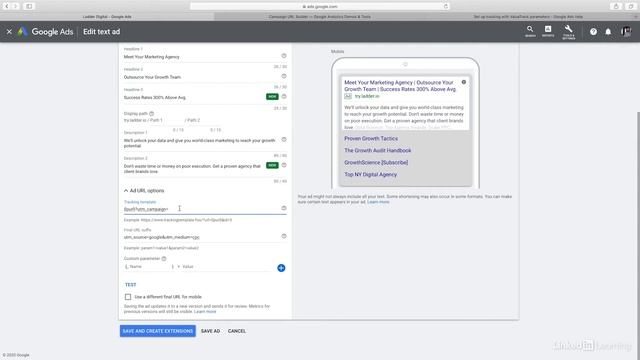Screen dimensions: 640x360
Task: Click the SAVE AD button
Action: point(210,331)
